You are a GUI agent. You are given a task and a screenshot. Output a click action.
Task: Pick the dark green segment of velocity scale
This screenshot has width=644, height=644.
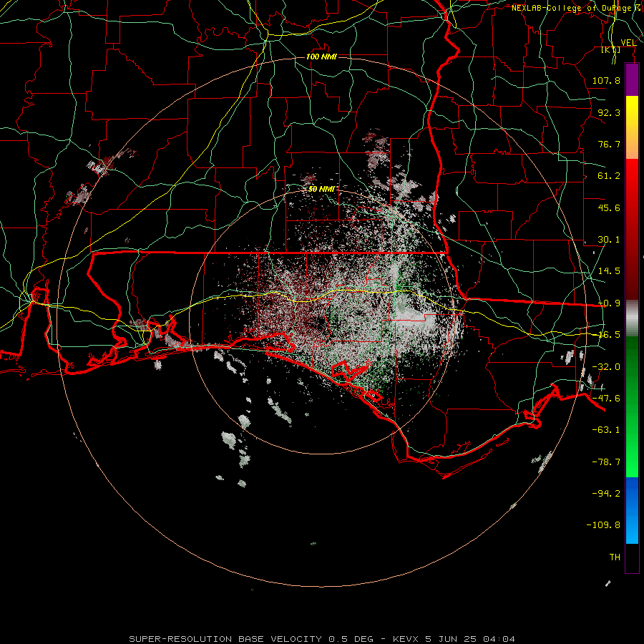point(632,370)
